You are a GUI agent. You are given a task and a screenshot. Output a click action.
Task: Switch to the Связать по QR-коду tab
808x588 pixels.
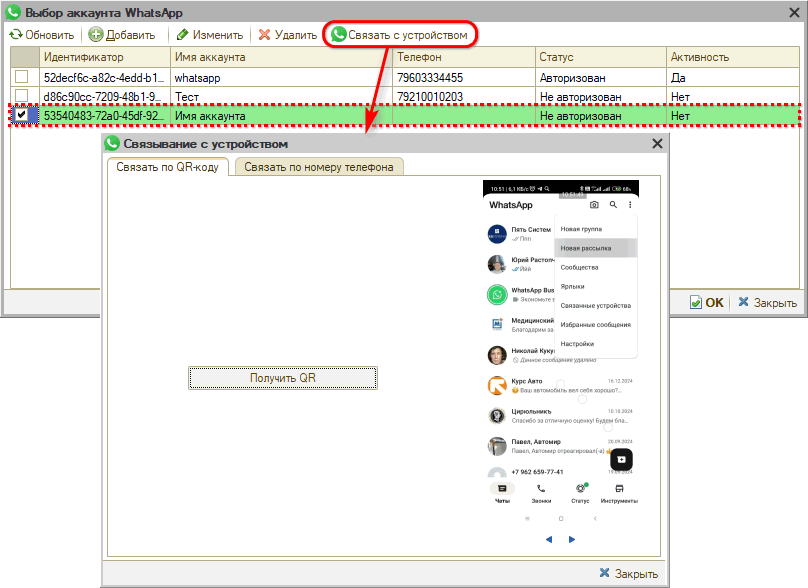(167, 167)
